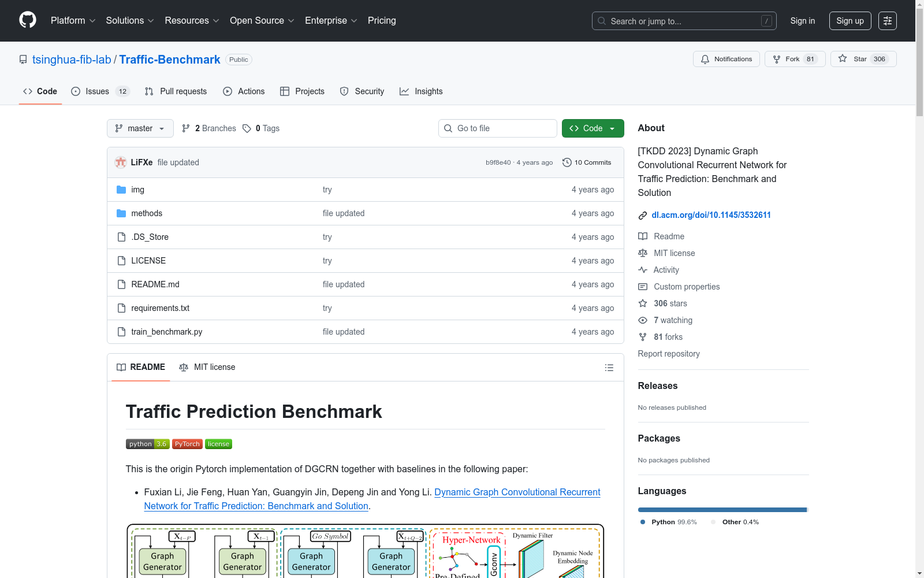This screenshot has height=578, width=924.
Task: Click the PyTorch badge
Action: [187, 444]
